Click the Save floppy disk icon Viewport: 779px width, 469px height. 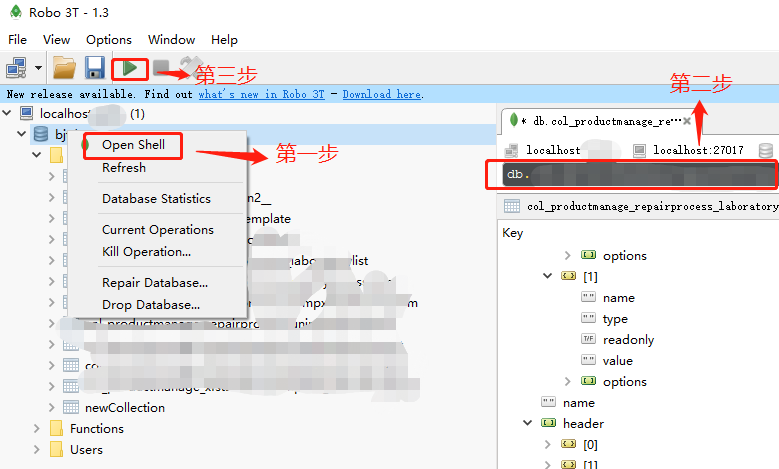point(94,68)
